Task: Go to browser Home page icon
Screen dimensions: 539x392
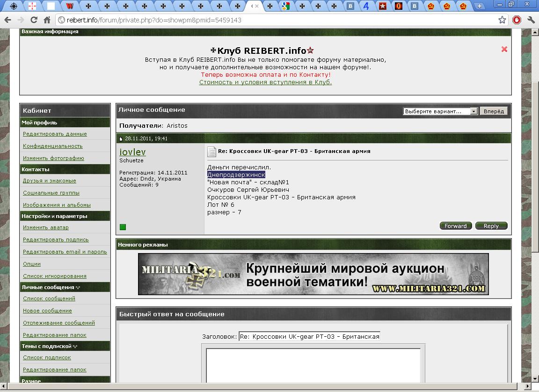Action: coord(47,20)
